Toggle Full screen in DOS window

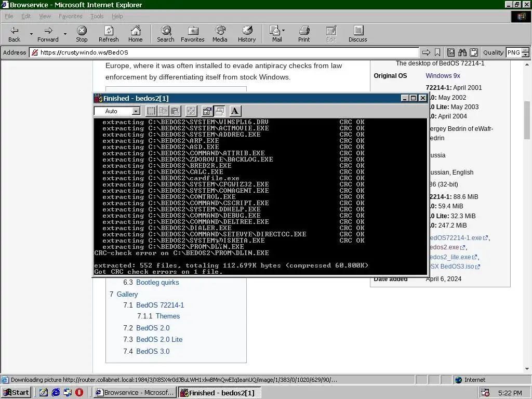pos(191,111)
